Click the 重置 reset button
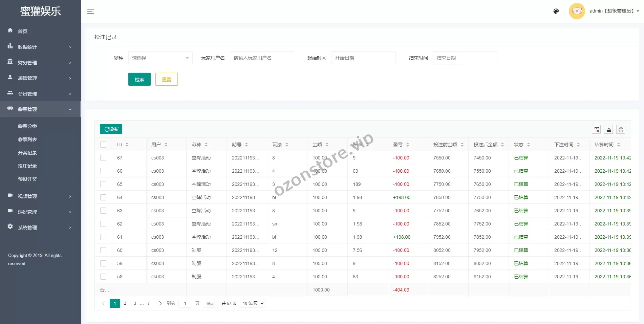This screenshot has width=644, height=324. (166, 80)
